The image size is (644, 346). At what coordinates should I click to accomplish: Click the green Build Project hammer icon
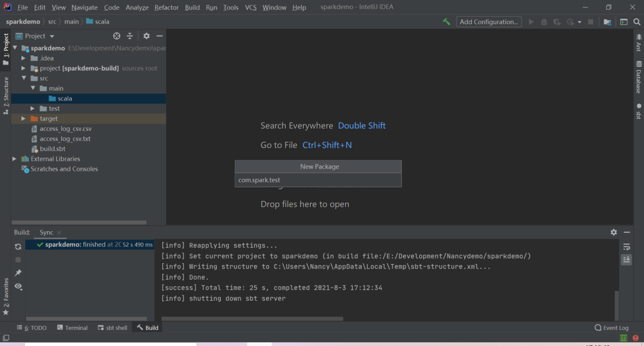pyautogui.click(x=447, y=22)
